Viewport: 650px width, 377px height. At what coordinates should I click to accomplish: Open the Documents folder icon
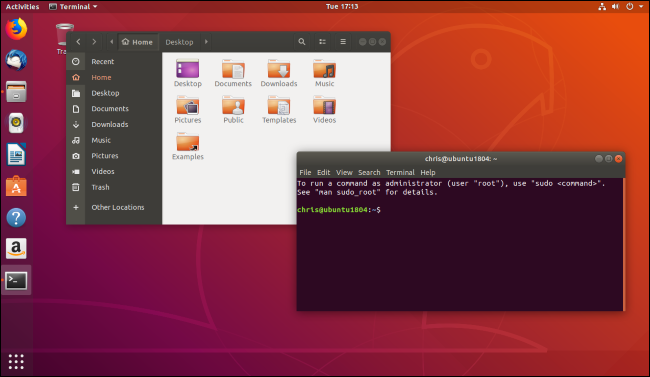tap(233, 73)
